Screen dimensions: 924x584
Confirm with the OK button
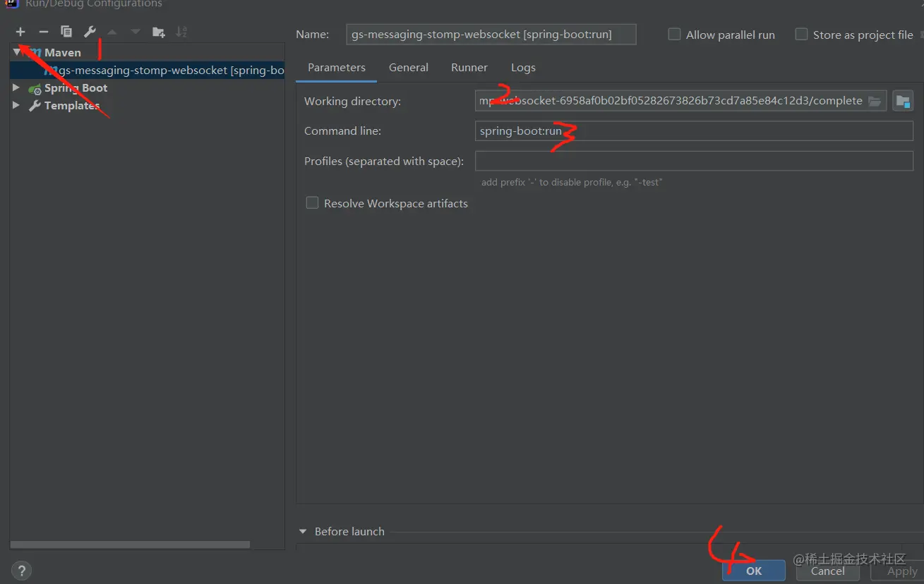(754, 571)
